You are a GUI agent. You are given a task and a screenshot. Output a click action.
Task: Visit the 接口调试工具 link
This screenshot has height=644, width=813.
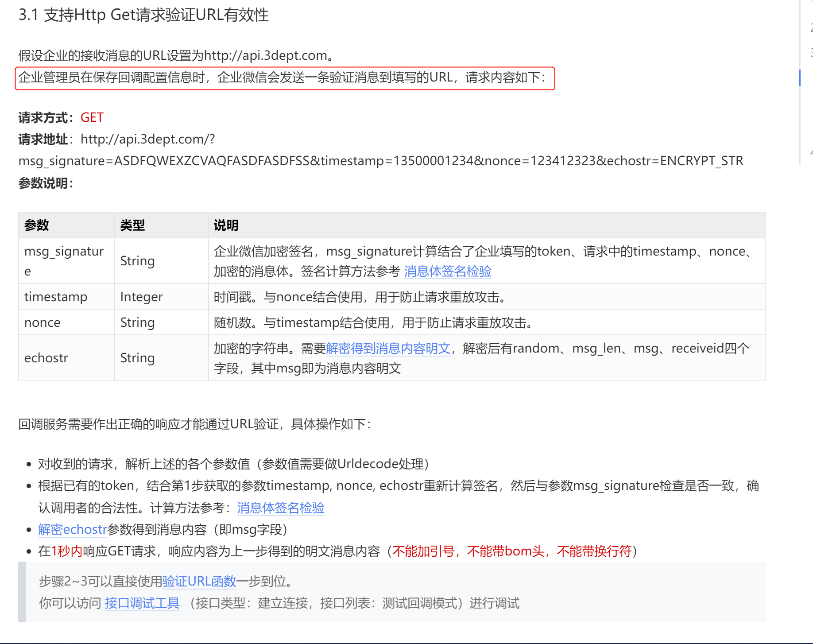pyautogui.click(x=142, y=603)
